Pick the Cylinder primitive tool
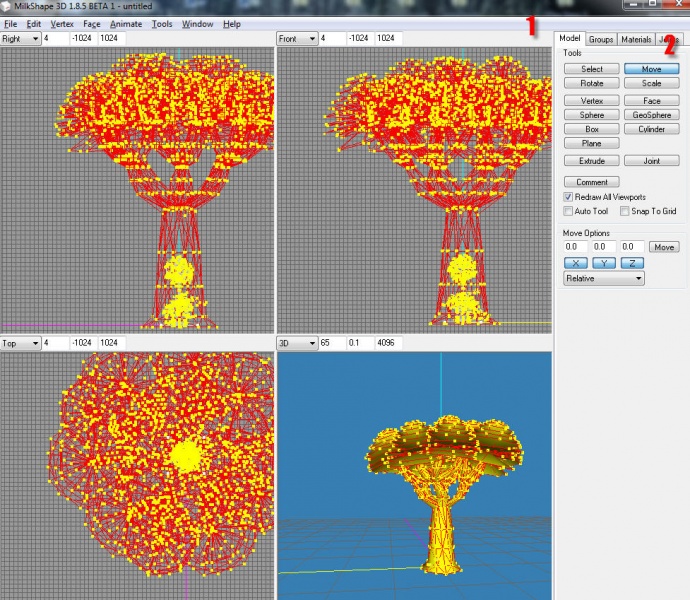 pyautogui.click(x=651, y=129)
